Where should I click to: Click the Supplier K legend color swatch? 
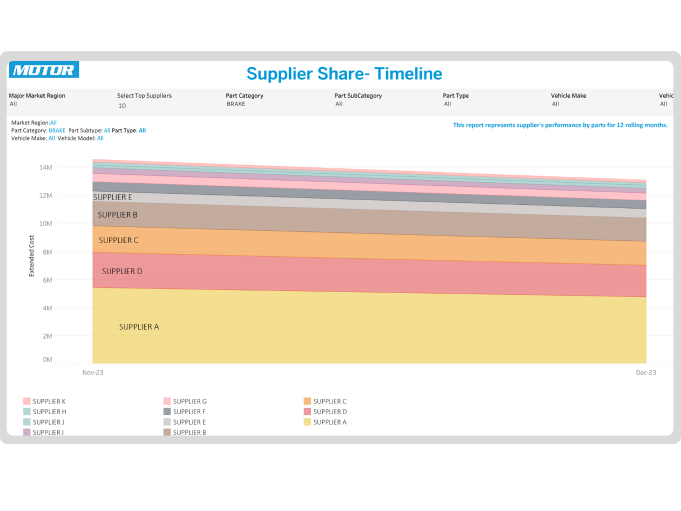point(27,401)
